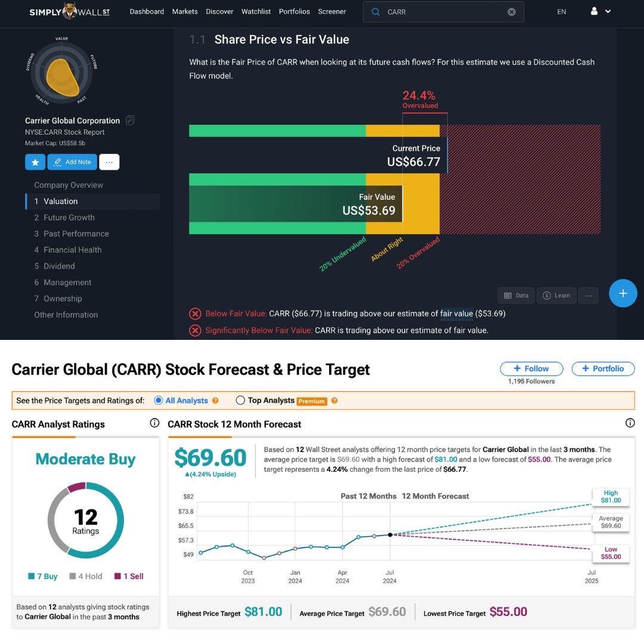Open the Data table button
This screenshot has width=644, height=644.
click(516, 295)
